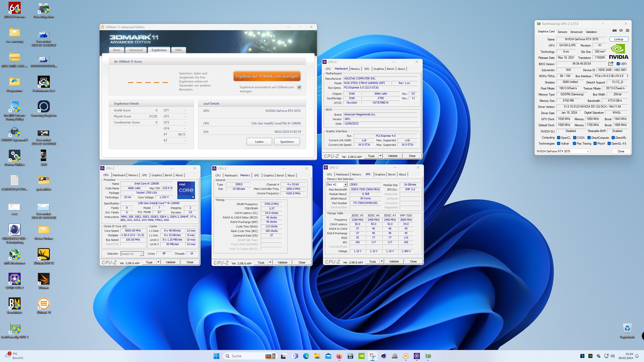
Task: Open PerformanceTest desktop icon
Action: [x=44, y=84]
